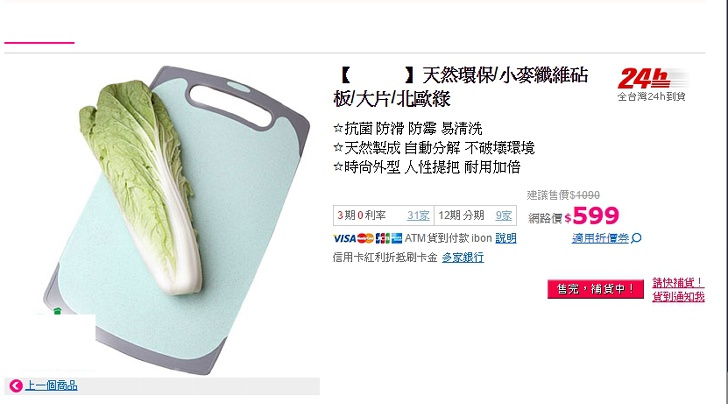
Task: Click the JCB card icon
Action: point(383,239)
